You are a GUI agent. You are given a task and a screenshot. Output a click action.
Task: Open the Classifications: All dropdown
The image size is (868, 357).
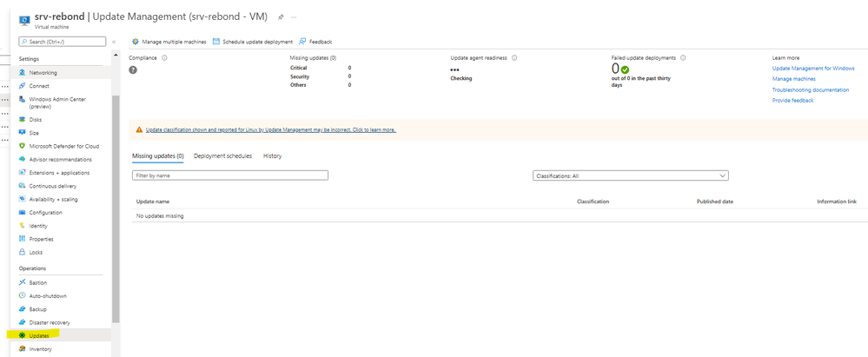click(630, 175)
